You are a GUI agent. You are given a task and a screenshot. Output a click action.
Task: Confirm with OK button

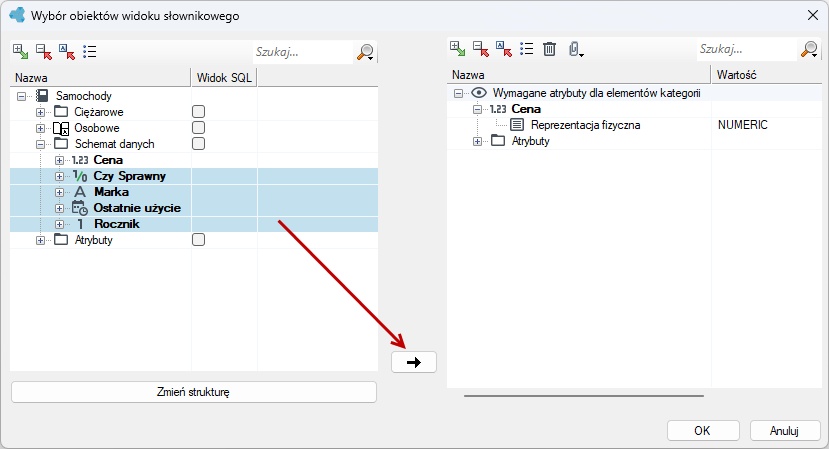coord(703,430)
